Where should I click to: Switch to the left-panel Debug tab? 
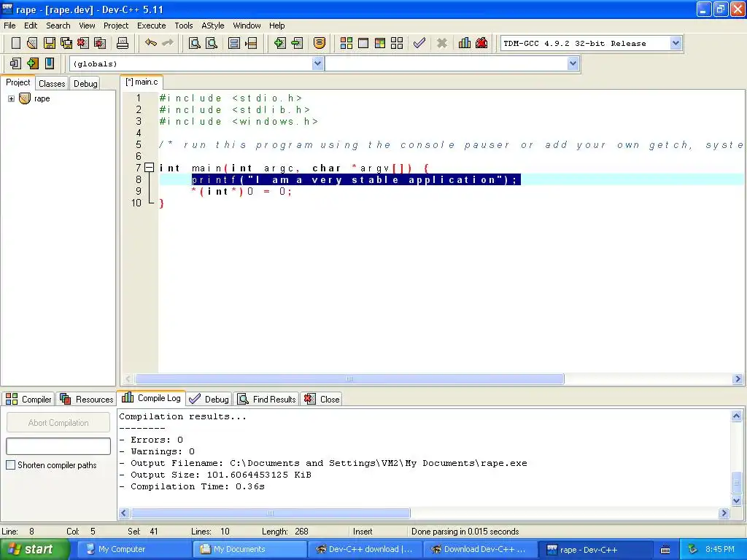tap(85, 83)
